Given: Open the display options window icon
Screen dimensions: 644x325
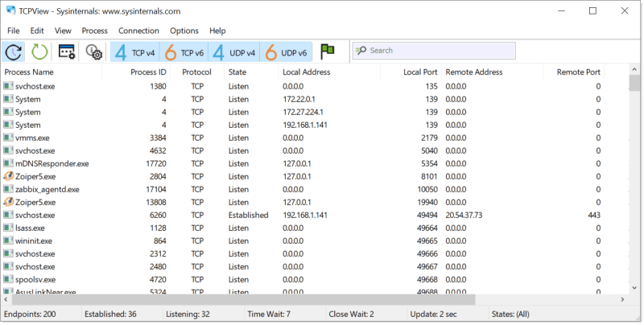Looking at the screenshot, I should [67, 51].
